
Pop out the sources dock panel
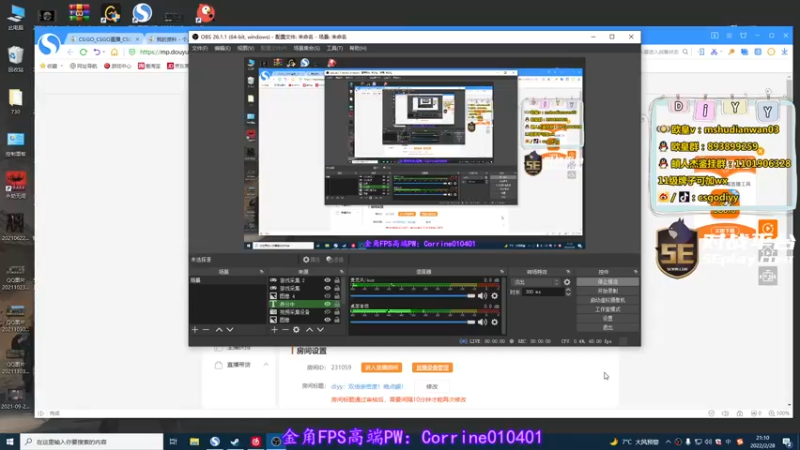(342, 272)
